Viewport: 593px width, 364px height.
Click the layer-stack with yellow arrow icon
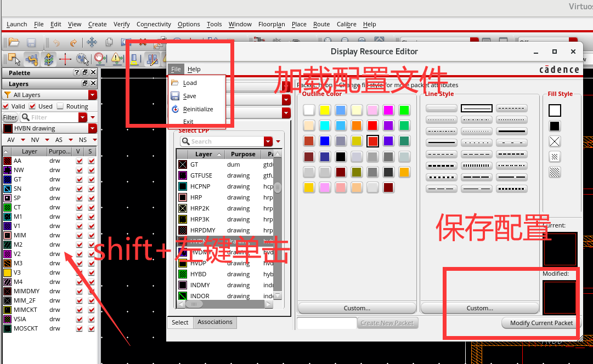point(48,59)
